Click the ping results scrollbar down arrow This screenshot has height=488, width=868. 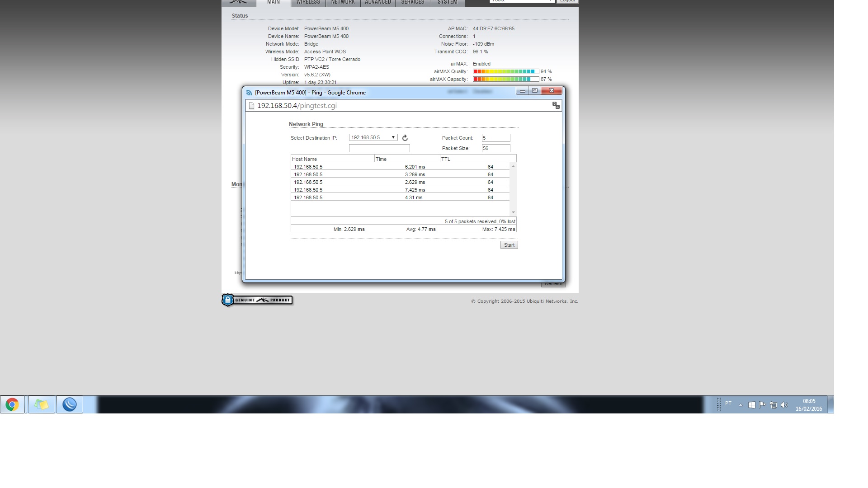pyautogui.click(x=513, y=212)
